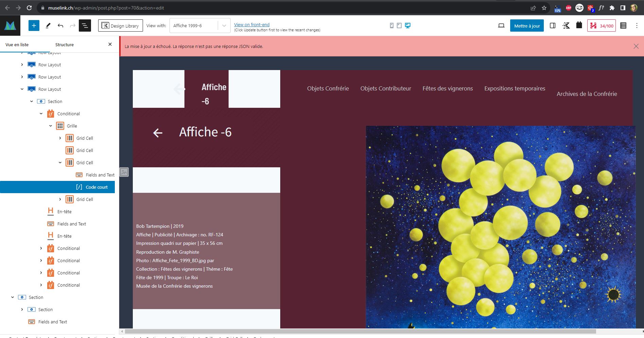Open the Objets Contributeur menu item
The width and height of the screenshot is (644, 338).
click(x=386, y=88)
